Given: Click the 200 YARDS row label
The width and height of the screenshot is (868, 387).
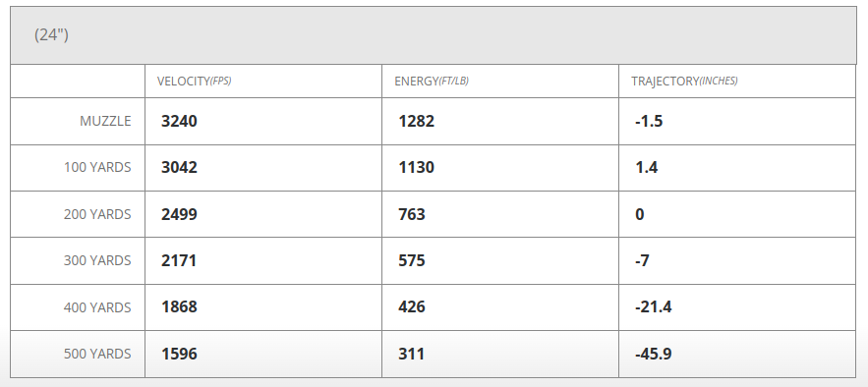Looking at the screenshot, I should (97, 214).
